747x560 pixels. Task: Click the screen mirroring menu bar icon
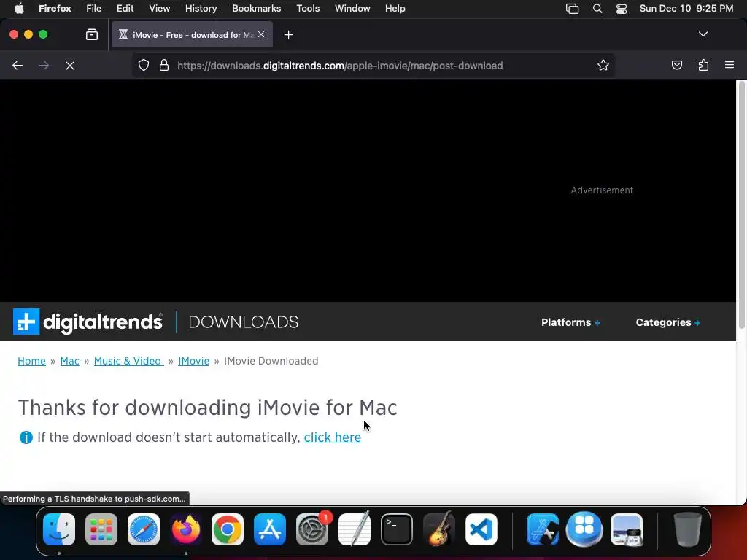pos(572,9)
